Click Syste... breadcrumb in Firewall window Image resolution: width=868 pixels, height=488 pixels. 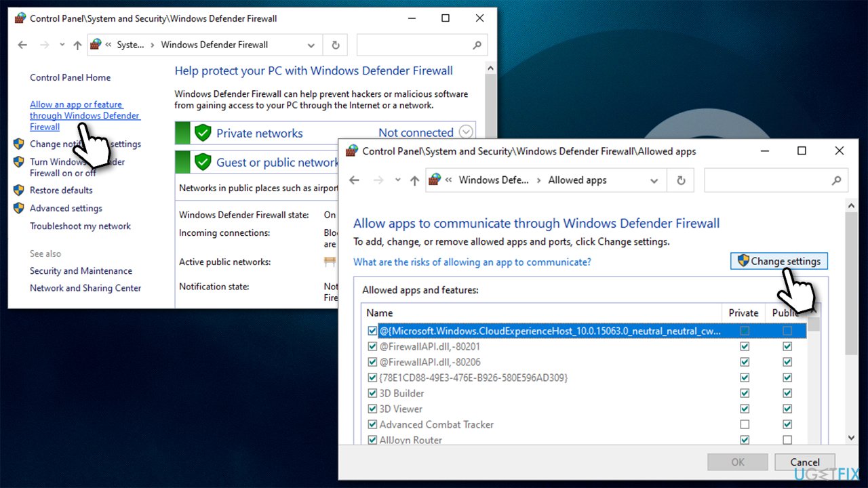pyautogui.click(x=131, y=45)
